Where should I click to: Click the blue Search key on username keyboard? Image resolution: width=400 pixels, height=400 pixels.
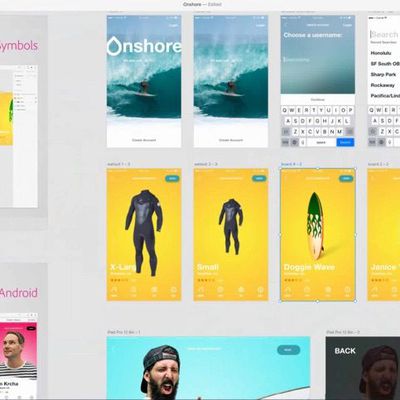(345, 142)
